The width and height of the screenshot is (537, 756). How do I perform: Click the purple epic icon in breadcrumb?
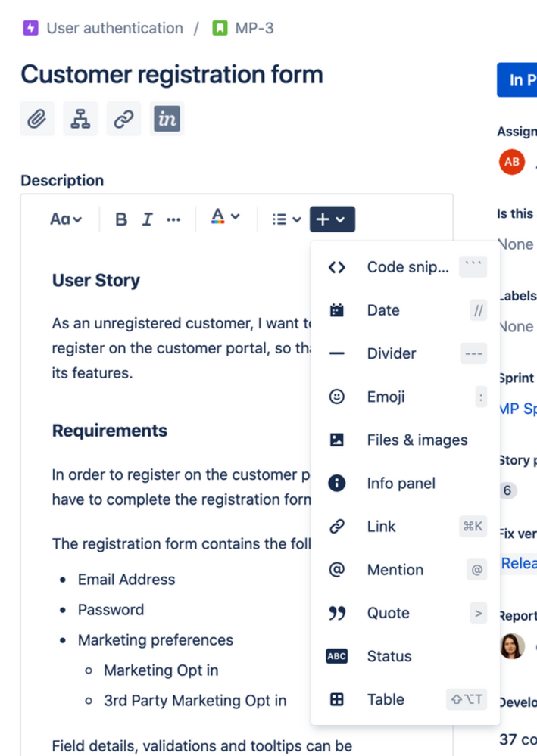point(31,28)
